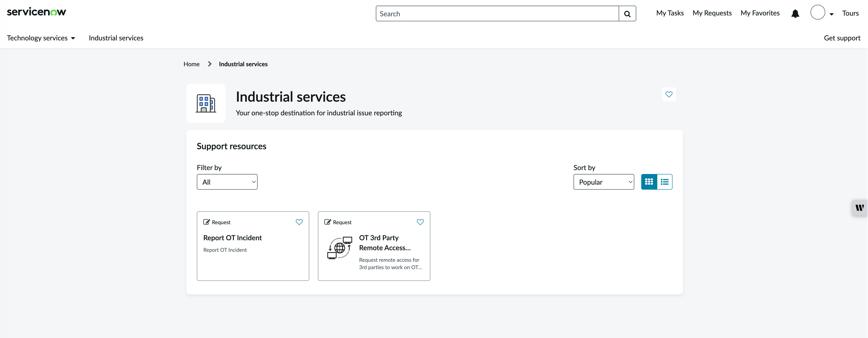Open the Sort by Popular dropdown

coord(603,182)
